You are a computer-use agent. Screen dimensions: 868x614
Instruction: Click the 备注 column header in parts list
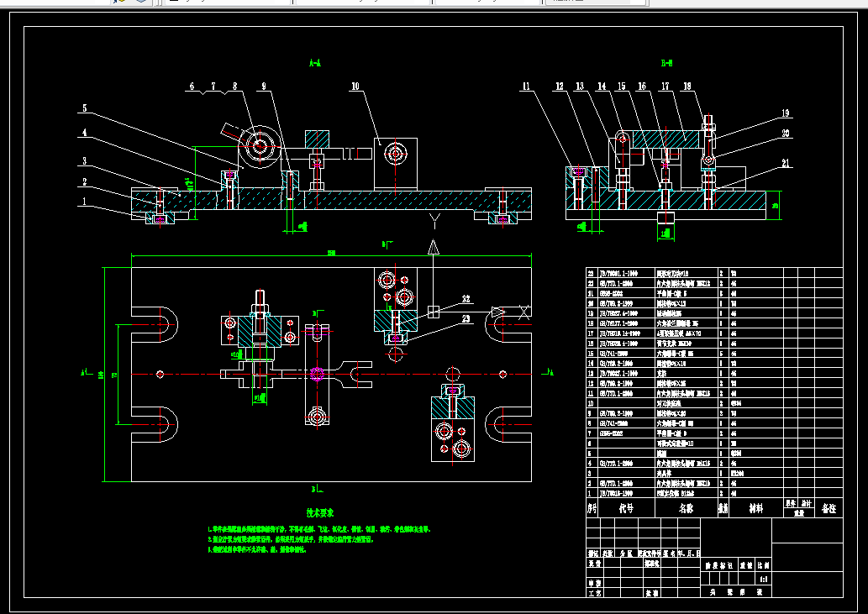coord(829,508)
